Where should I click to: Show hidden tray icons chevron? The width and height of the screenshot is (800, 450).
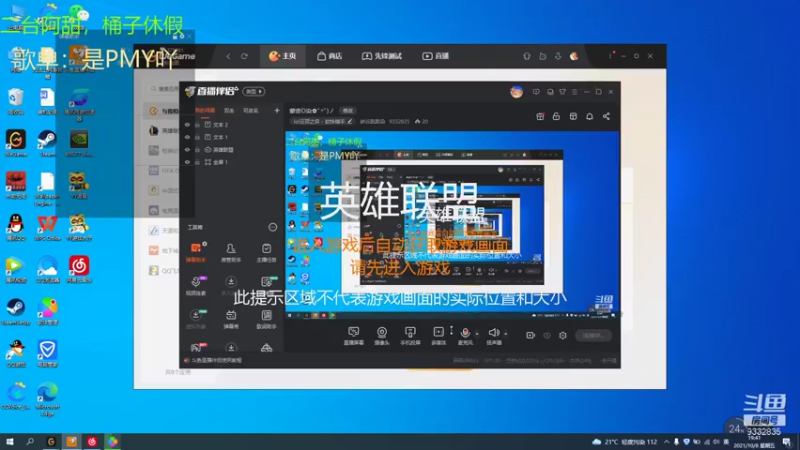point(666,442)
